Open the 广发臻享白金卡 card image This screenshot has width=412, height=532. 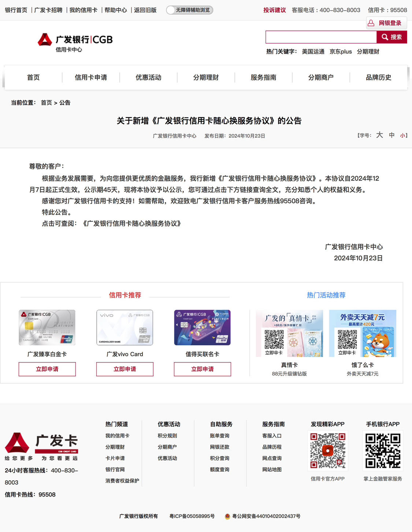click(47, 327)
